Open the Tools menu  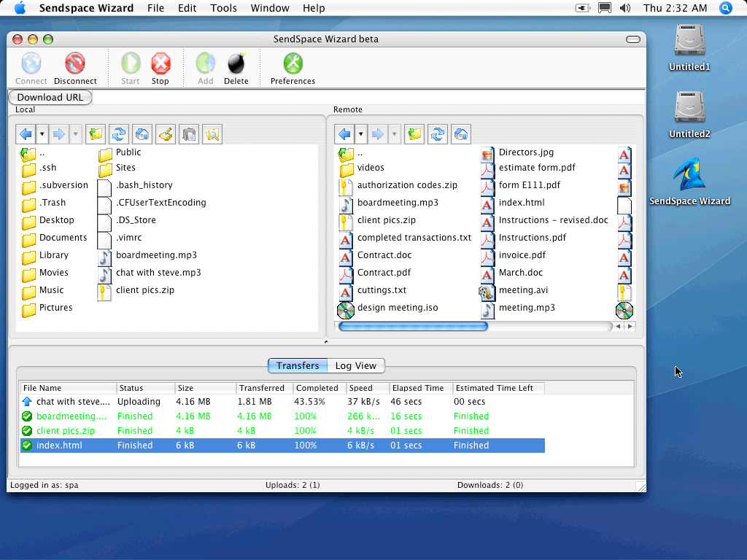click(223, 8)
